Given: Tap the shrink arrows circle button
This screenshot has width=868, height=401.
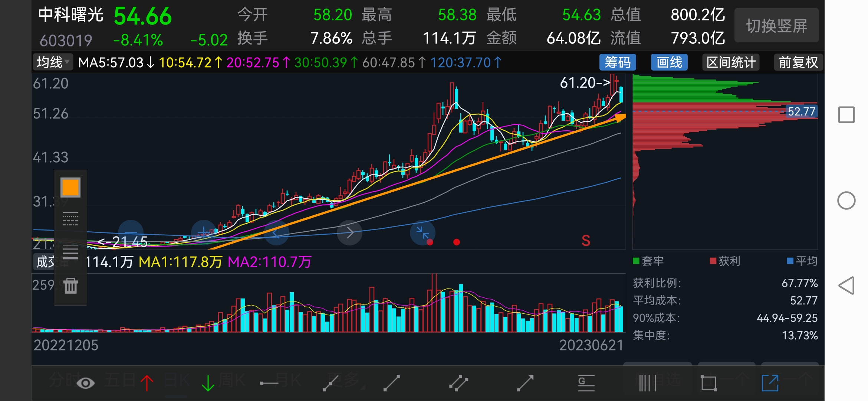Looking at the screenshot, I should [423, 233].
